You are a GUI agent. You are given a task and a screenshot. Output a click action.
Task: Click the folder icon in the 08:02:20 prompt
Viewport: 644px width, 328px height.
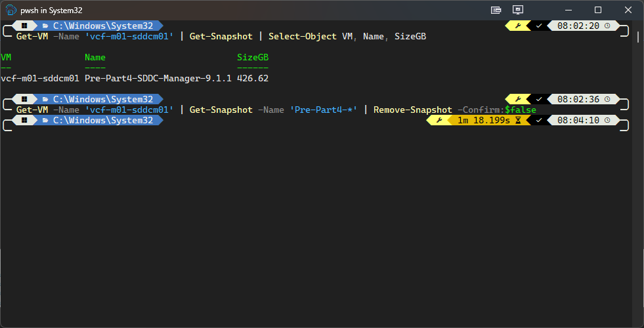[45, 26]
